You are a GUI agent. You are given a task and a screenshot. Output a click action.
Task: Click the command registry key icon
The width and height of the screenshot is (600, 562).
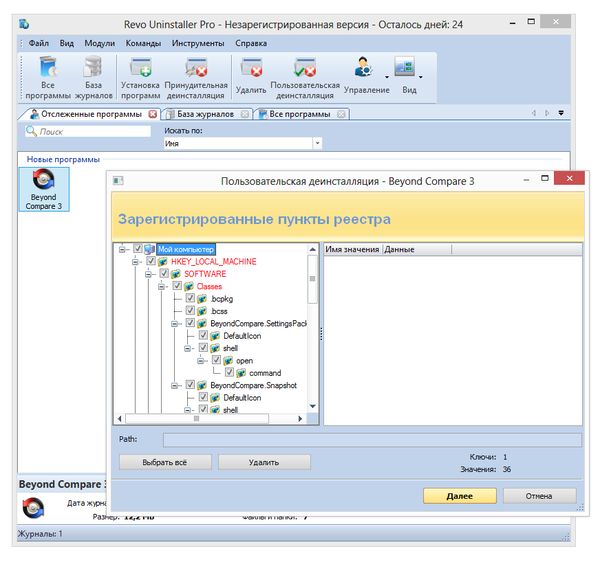pos(241,373)
